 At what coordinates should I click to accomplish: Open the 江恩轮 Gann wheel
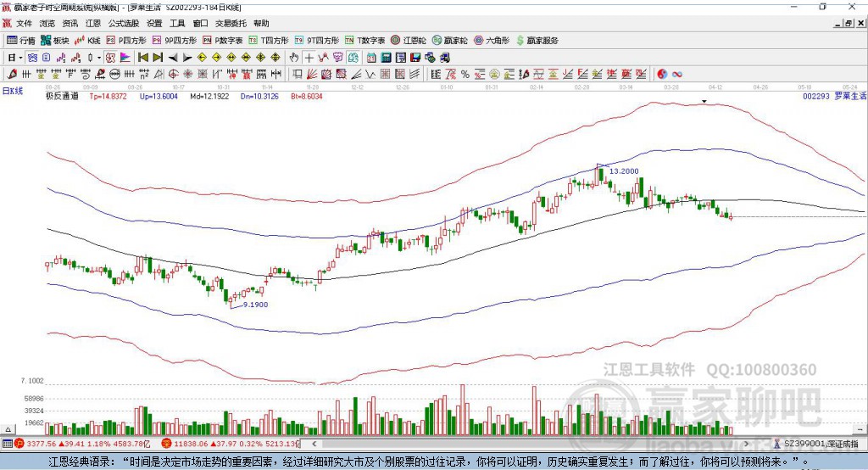(x=409, y=41)
